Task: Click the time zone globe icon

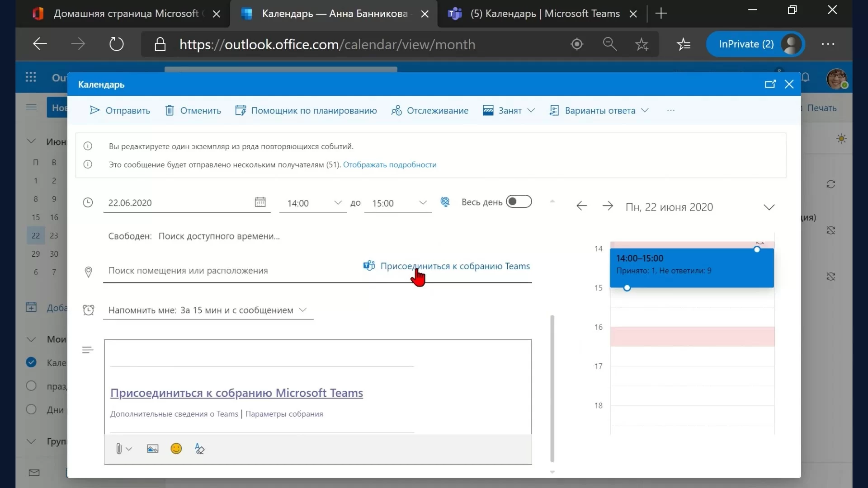Action: coord(445,202)
